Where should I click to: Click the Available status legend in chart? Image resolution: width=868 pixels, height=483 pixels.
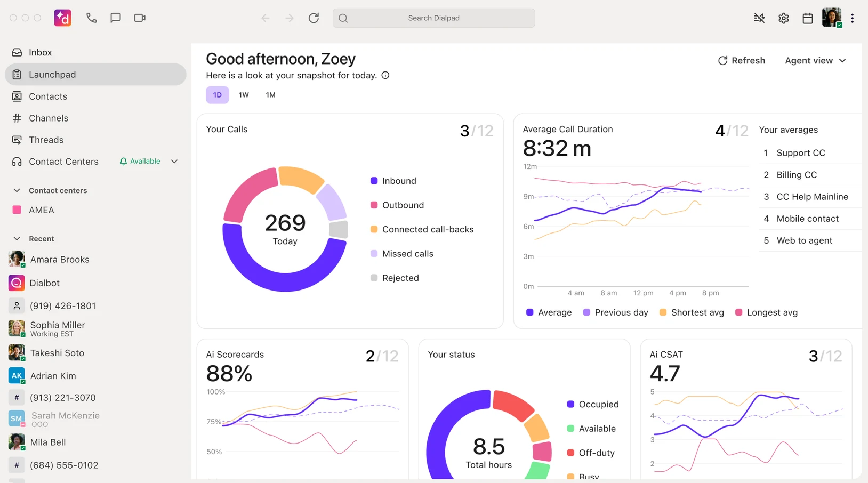point(591,429)
